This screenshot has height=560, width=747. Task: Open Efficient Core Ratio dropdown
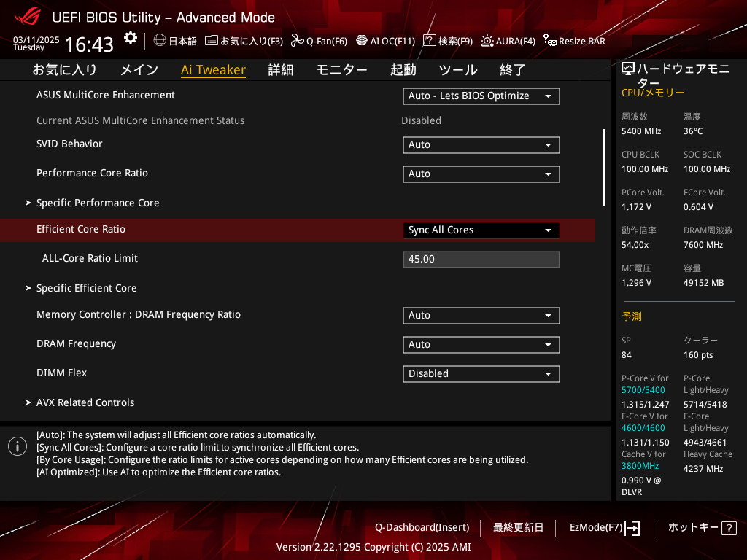(481, 230)
